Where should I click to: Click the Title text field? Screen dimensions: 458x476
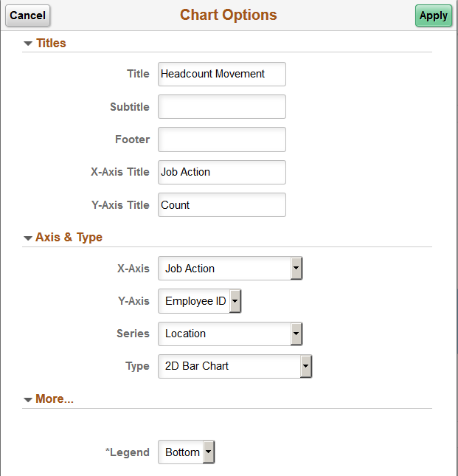pos(221,74)
